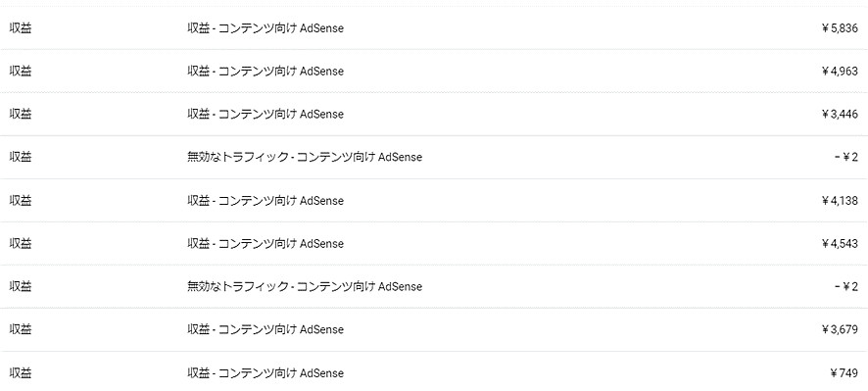The width and height of the screenshot is (868, 391).
Task: Click AdSense description in ¥749 row
Action: click(x=265, y=373)
